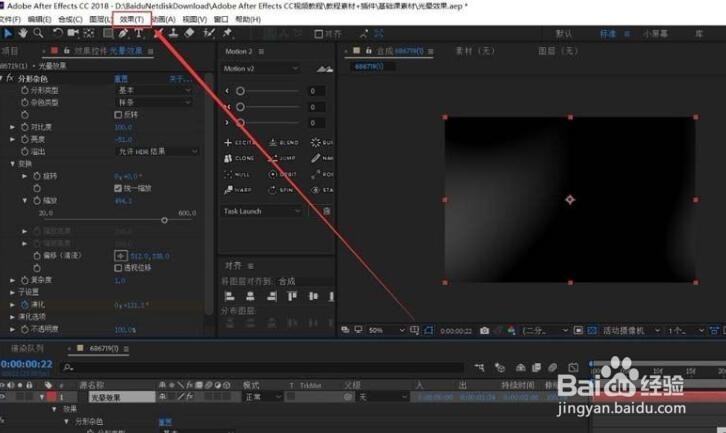Screen dimensions: 726x433
Task: Expand the 演化选项 evolution options group
Action: pyautogui.click(x=13, y=317)
